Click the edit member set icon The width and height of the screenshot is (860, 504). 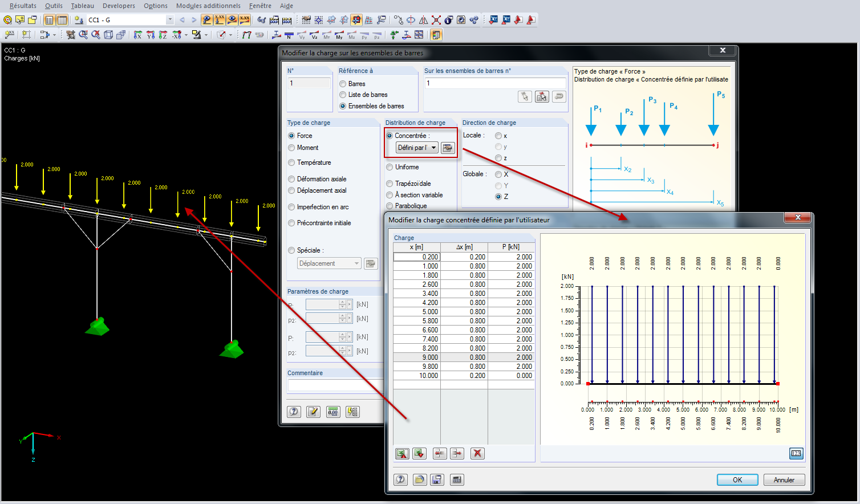click(x=542, y=96)
